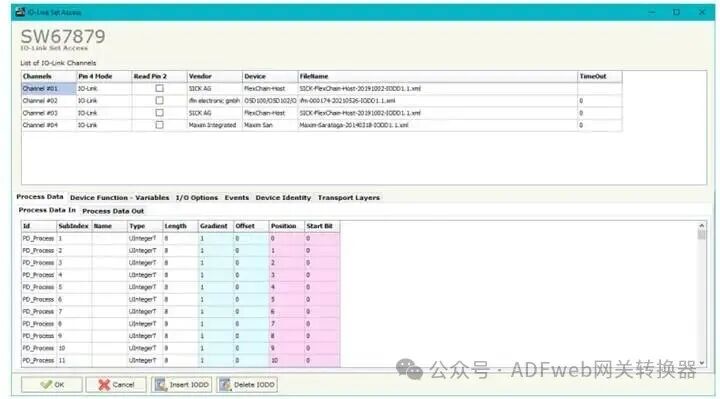Screen dimensions: 720x399
Task: Open the Device Function - Variables tab
Action: point(119,198)
